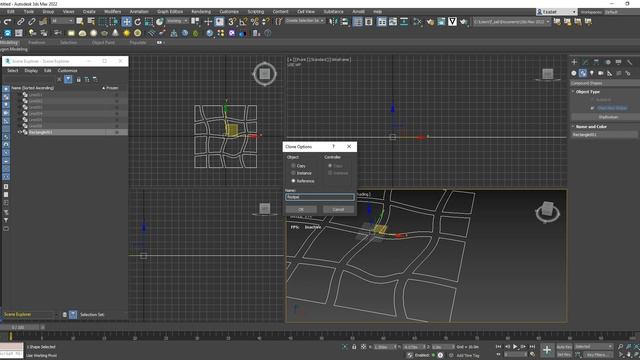Click the Unlink Selection icon
The image size is (640, 360).
tap(31, 22)
